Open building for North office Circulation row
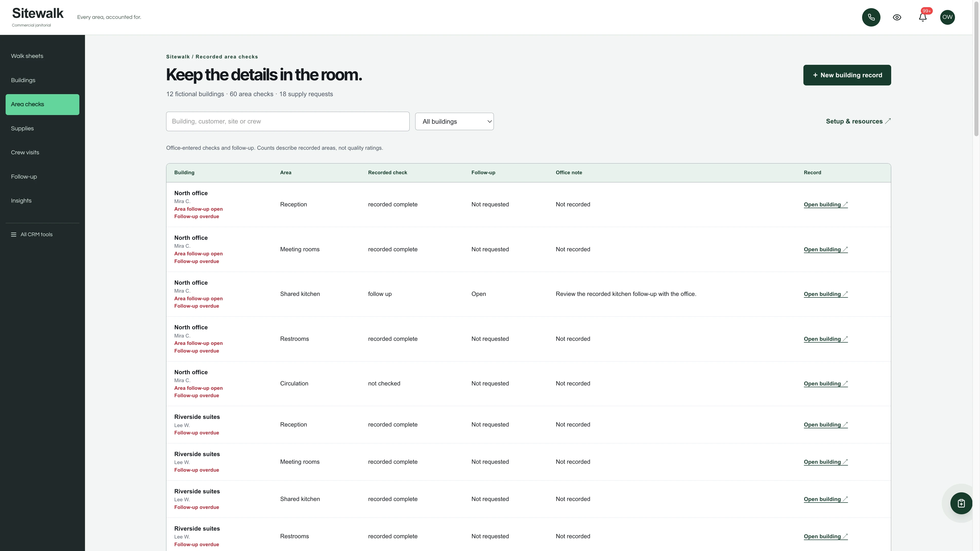 pyautogui.click(x=826, y=384)
